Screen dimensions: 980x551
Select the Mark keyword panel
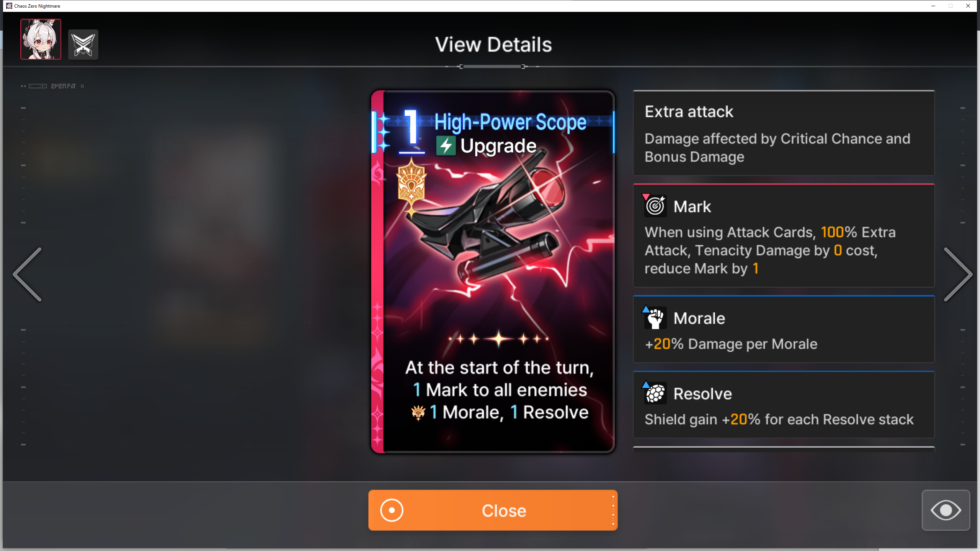click(784, 235)
